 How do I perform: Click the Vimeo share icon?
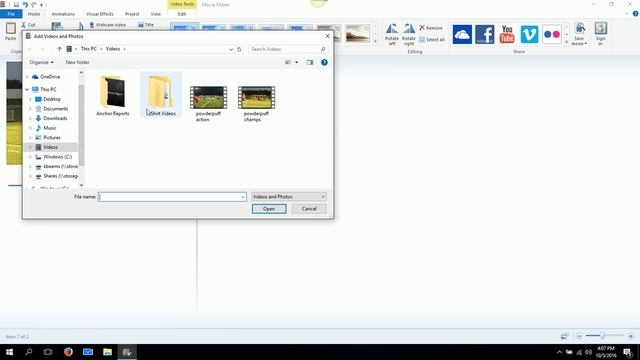click(529, 34)
